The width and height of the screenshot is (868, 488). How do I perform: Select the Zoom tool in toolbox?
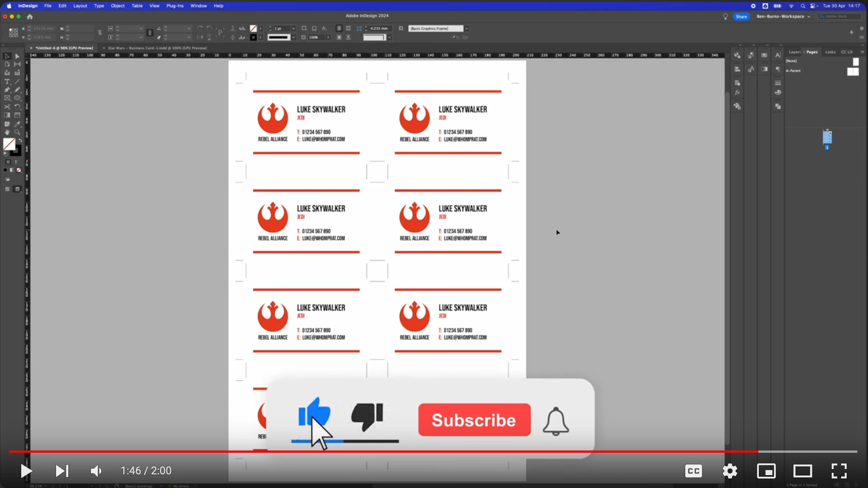tap(17, 132)
